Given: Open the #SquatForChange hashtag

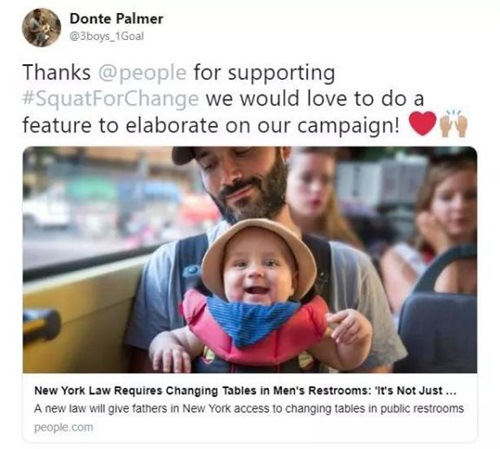Looking at the screenshot, I should coord(111,99).
